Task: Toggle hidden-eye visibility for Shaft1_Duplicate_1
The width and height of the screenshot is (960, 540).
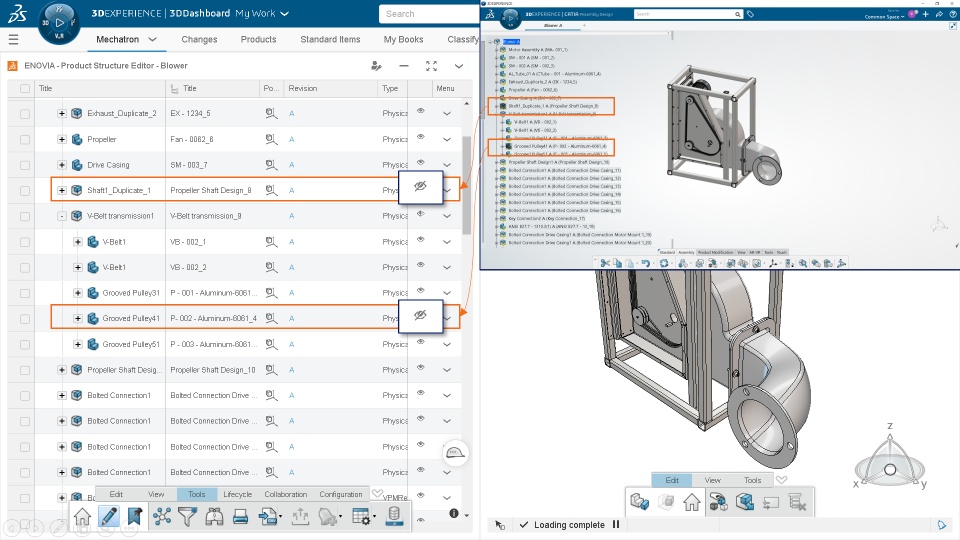Action: pos(421,186)
